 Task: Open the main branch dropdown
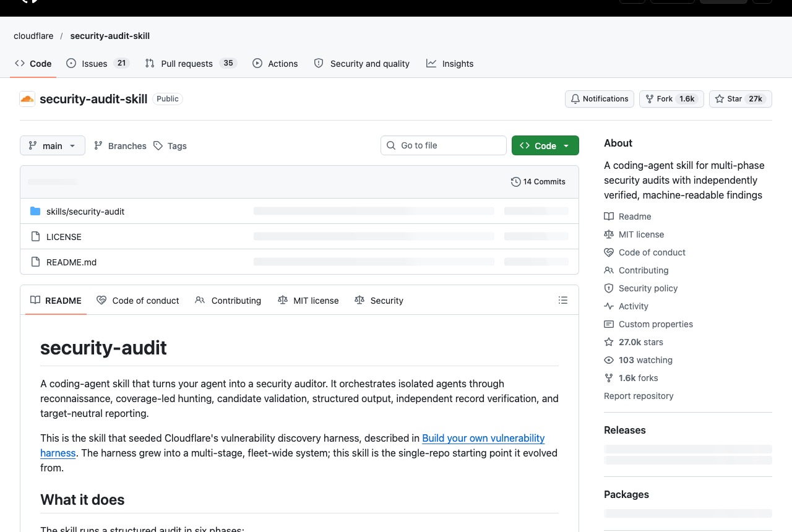53,145
